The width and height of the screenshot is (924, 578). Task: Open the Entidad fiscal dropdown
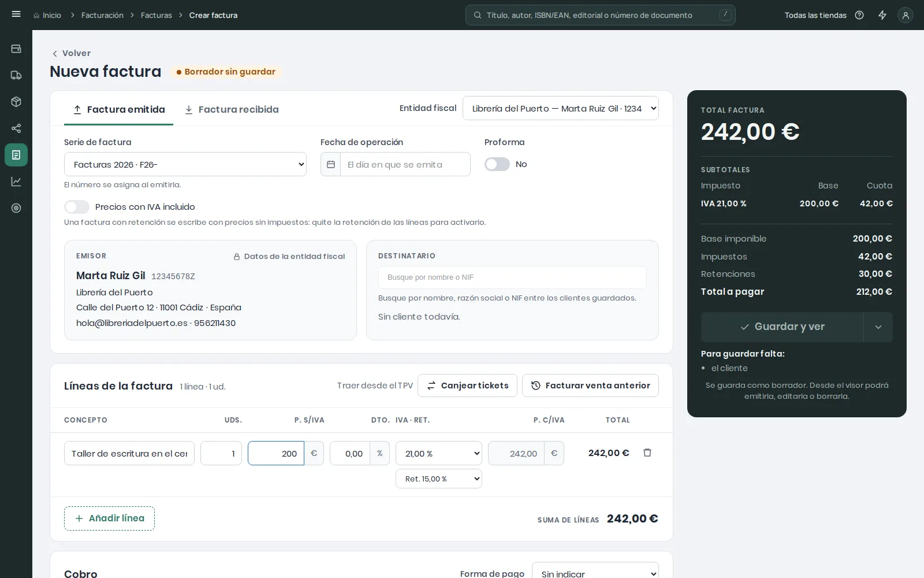tap(561, 108)
